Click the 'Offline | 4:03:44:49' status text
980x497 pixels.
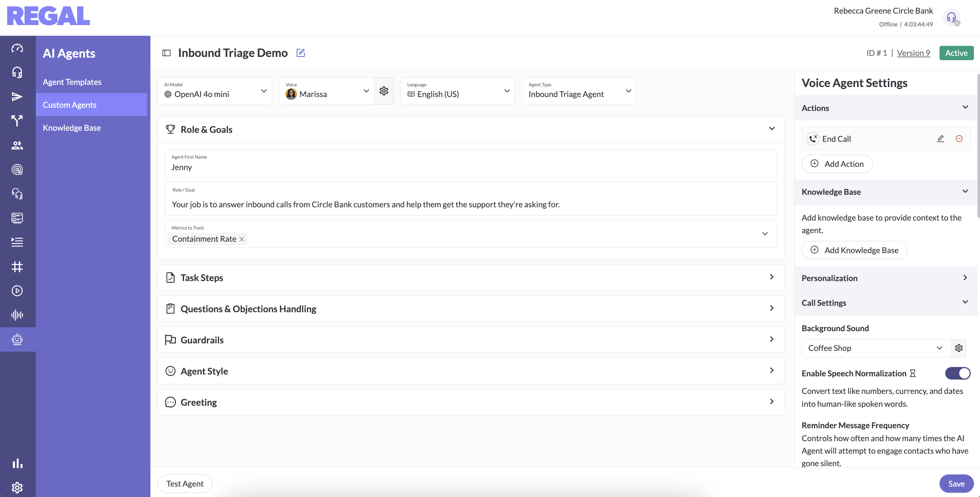(x=906, y=24)
